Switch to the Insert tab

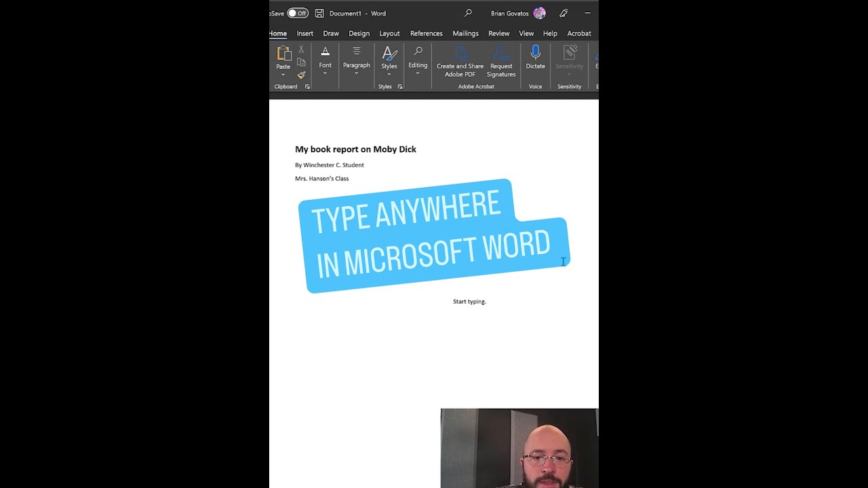(x=305, y=33)
